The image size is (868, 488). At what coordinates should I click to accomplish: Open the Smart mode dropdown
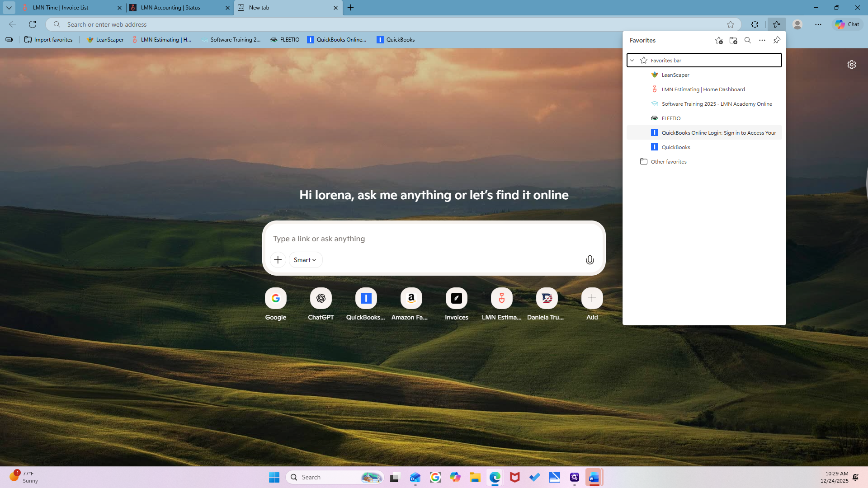[x=305, y=260]
